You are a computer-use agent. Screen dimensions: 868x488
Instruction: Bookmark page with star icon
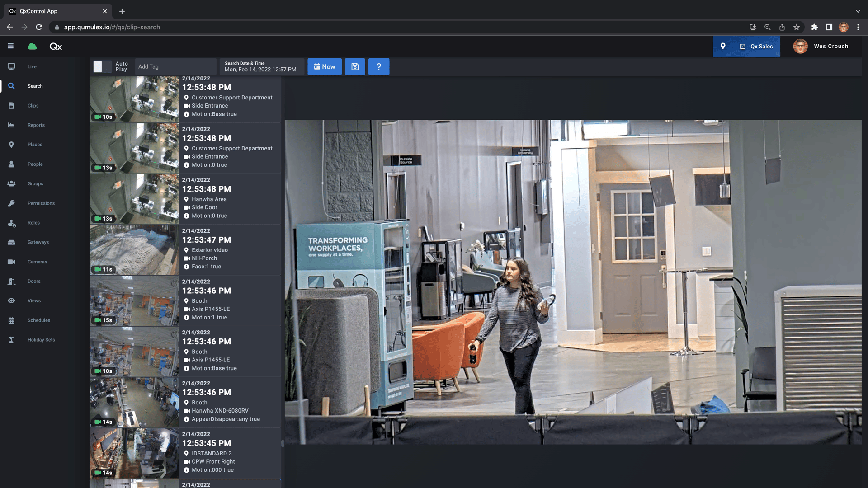point(797,27)
